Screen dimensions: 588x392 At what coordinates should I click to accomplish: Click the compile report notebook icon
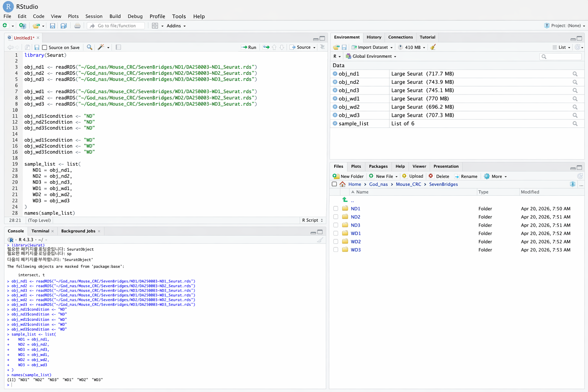click(x=118, y=47)
